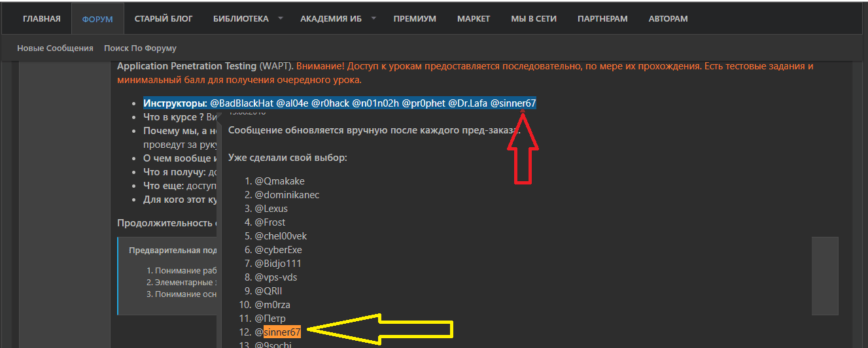The width and height of the screenshot is (868, 348).
Task: Click Уже сделали свой выбор heading
Action: click(x=288, y=158)
